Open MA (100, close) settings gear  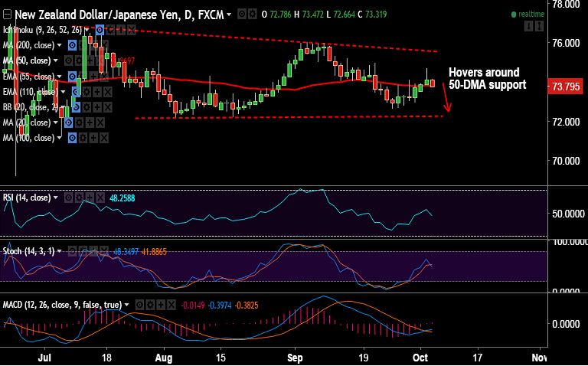[83, 138]
